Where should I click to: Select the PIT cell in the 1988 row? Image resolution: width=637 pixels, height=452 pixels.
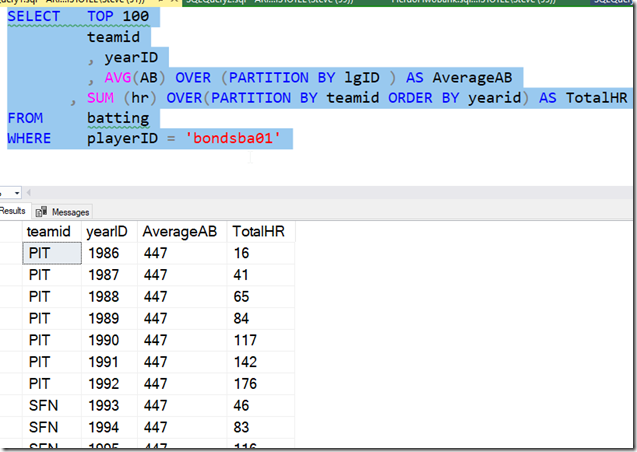tap(52, 296)
